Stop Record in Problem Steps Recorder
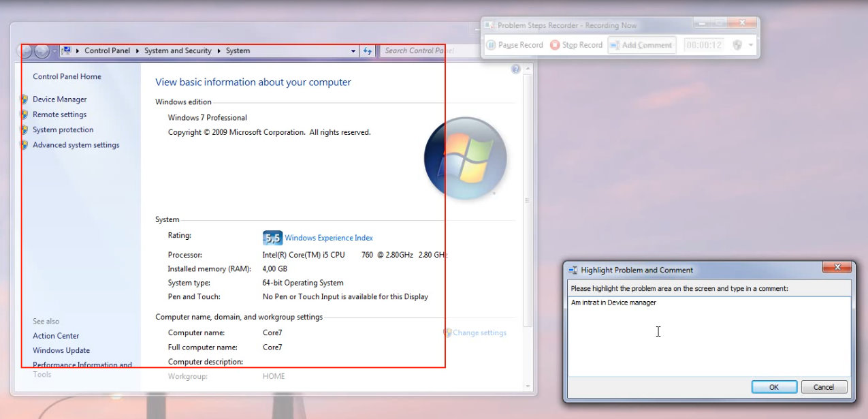The image size is (868, 419). pyautogui.click(x=576, y=45)
